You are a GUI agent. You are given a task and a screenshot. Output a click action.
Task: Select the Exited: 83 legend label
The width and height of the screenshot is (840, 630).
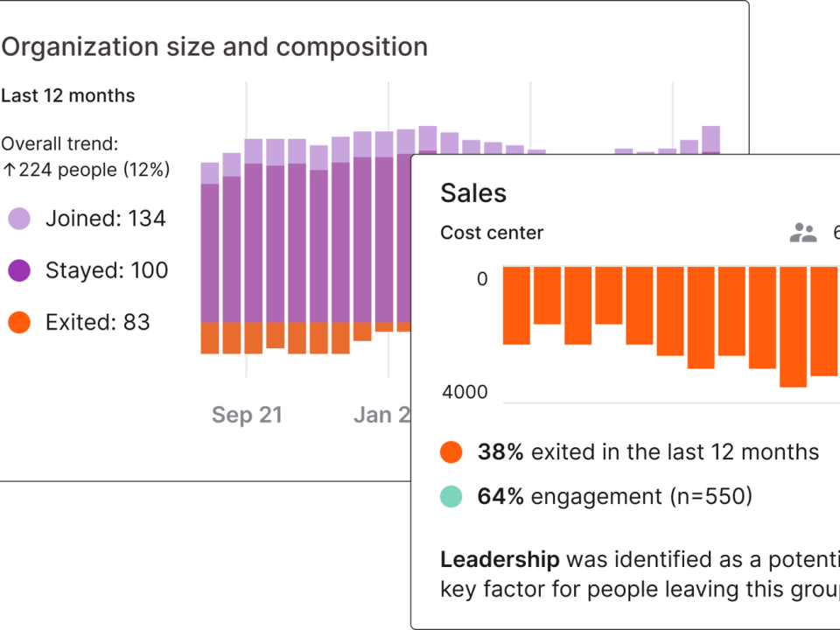tap(97, 323)
